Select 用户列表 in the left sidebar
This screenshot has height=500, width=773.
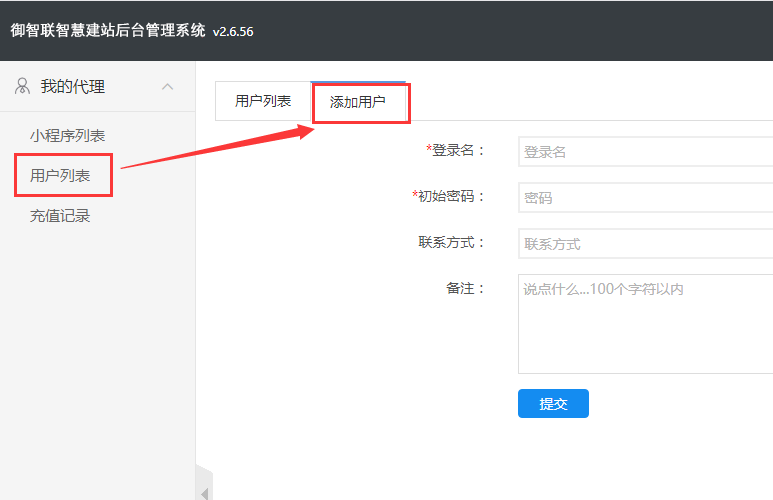(60, 175)
